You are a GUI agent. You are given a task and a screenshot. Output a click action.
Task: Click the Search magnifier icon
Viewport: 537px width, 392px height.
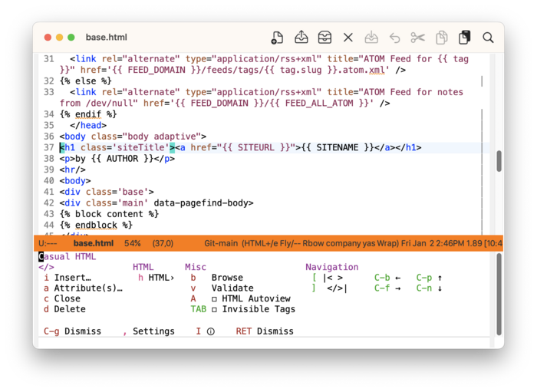[488, 38]
